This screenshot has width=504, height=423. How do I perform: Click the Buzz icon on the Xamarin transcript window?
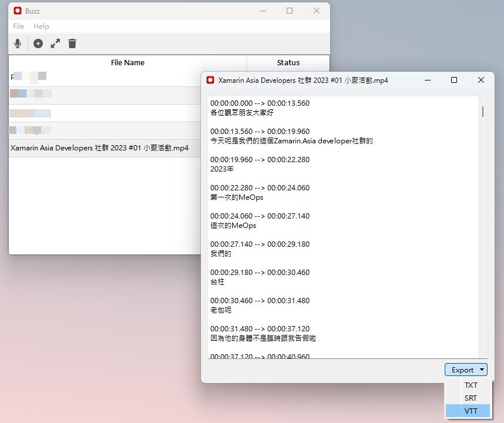(x=210, y=80)
